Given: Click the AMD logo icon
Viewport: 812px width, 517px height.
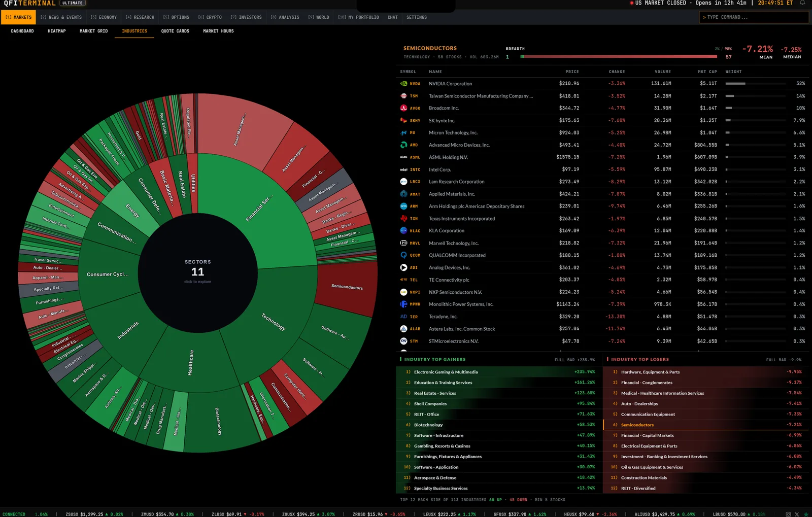Looking at the screenshot, I should click(403, 145).
